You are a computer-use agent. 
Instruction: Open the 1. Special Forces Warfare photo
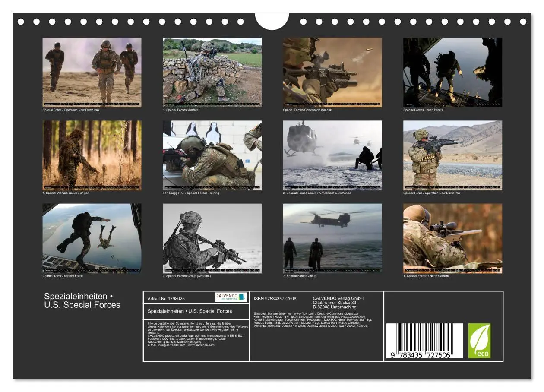[x=212, y=72]
